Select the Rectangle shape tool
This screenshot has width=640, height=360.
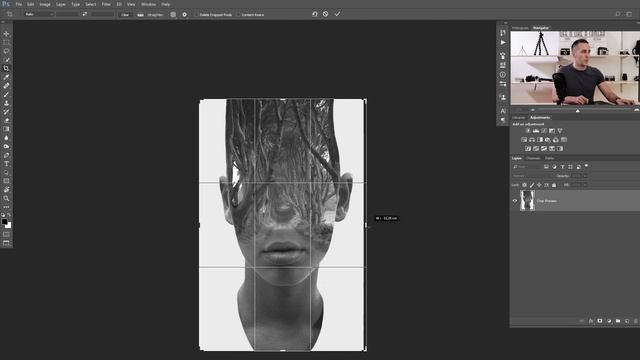pyautogui.click(x=6, y=181)
